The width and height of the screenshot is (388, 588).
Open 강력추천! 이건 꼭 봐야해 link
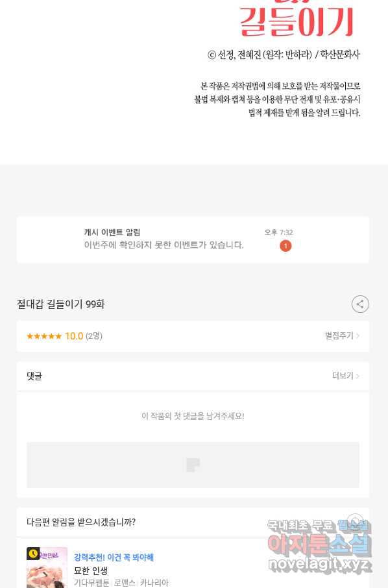pyautogui.click(x=114, y=557)
